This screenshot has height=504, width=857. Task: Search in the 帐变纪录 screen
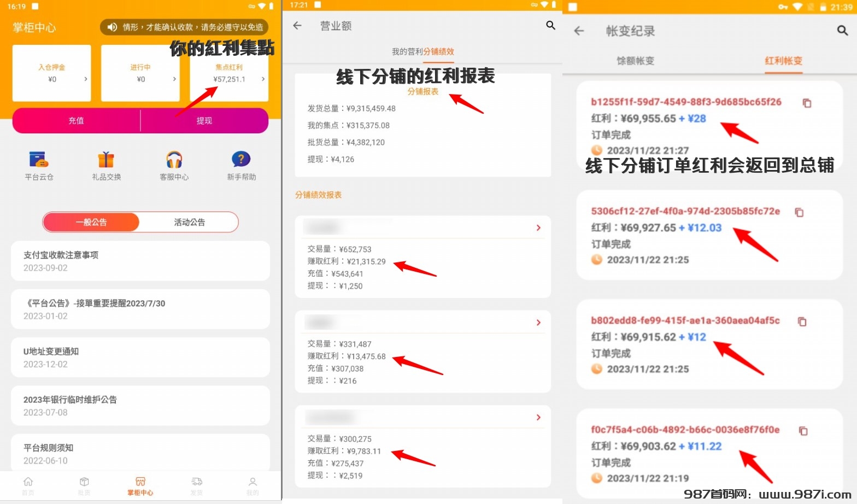click(842, 31)
